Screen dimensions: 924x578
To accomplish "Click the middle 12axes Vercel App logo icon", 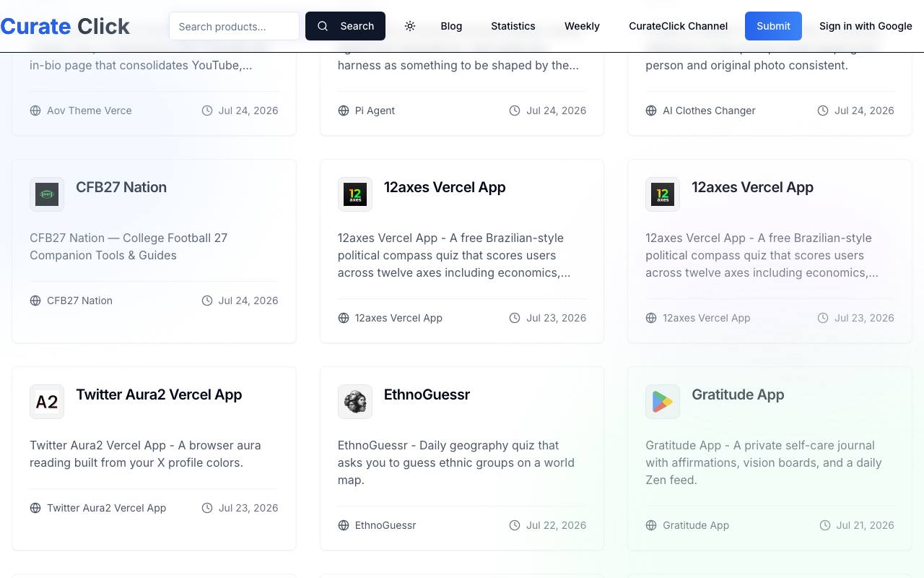I will [355, 194].
